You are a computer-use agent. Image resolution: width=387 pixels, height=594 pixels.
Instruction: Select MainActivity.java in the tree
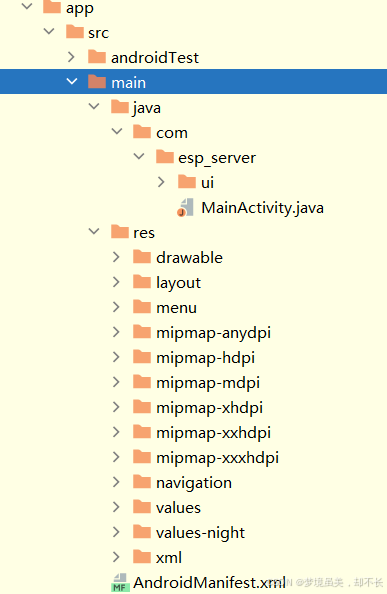tap(262, 208)
